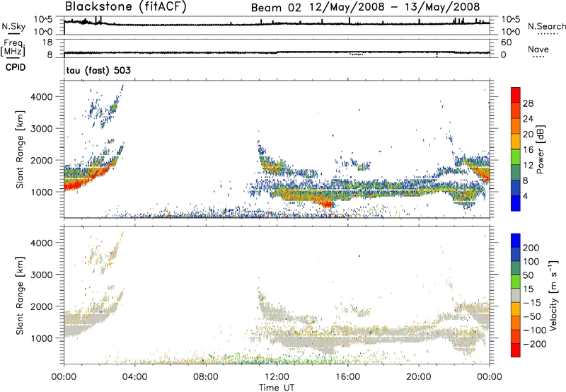Viewport: 566px width, 392px height.
Task: Click the '-50' tick on velocity scale
Action: pos(532,316)
